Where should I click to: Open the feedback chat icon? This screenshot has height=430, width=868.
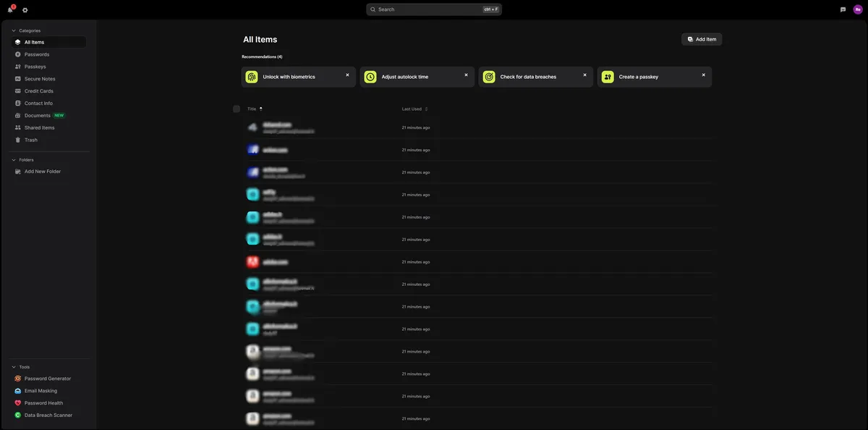click(x=843, y=9)
